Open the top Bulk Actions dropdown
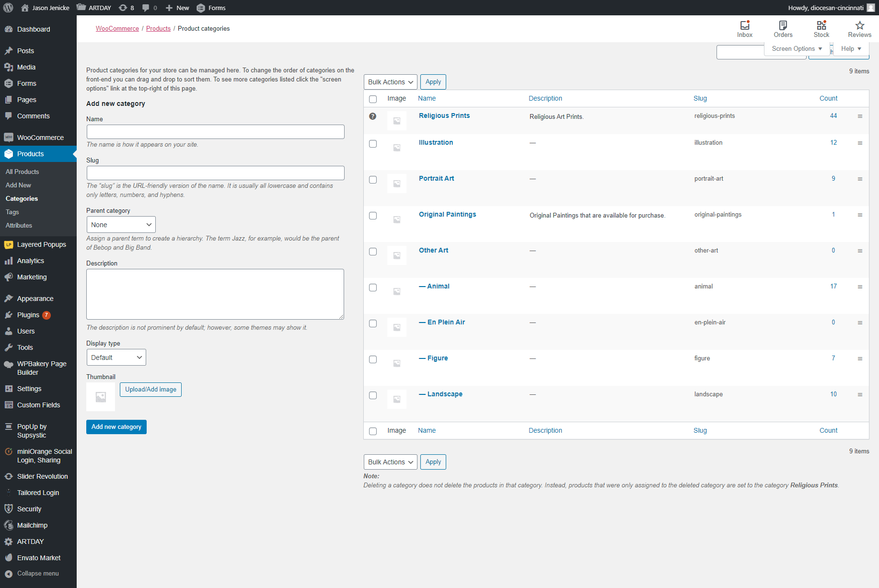879x588 pixels. pos(390,82)
